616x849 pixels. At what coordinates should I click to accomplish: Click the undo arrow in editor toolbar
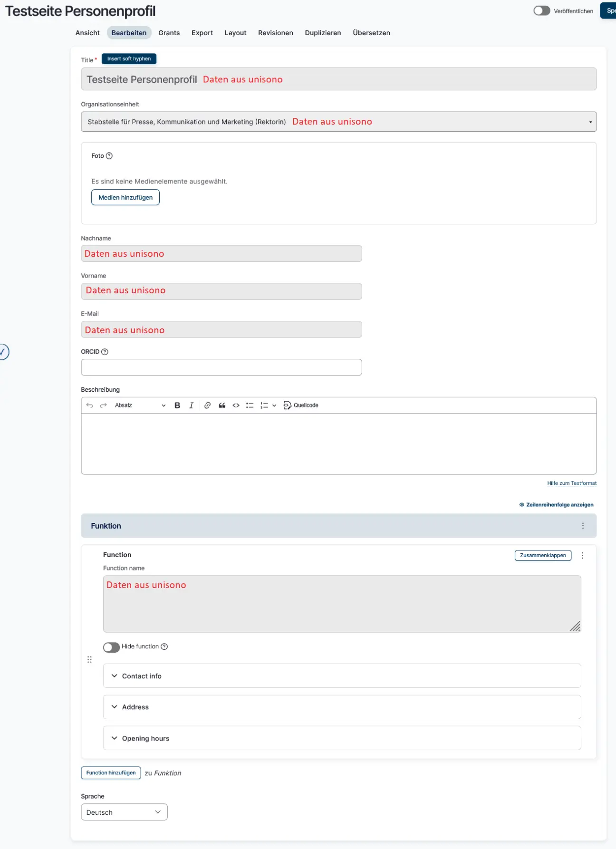coord(89,405)
